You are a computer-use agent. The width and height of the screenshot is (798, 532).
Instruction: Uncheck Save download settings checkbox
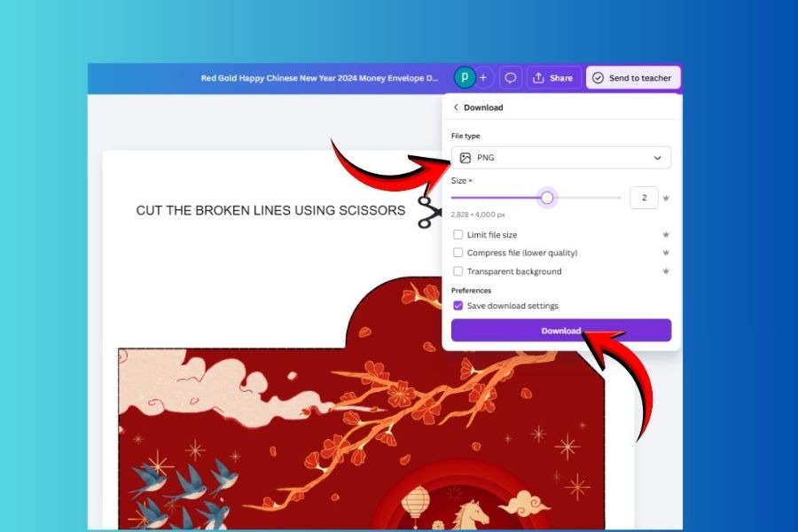tap(458, 306)
